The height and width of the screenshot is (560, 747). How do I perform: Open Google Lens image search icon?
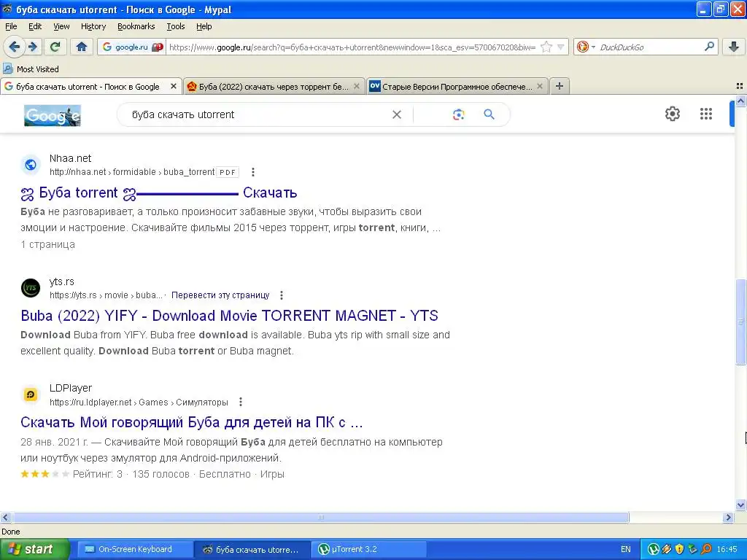click(458, 114)
